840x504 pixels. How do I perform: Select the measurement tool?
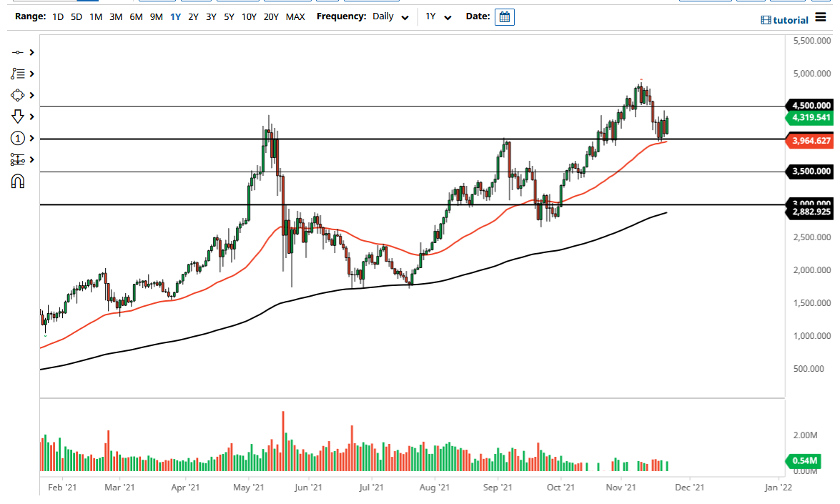(17, 159)
